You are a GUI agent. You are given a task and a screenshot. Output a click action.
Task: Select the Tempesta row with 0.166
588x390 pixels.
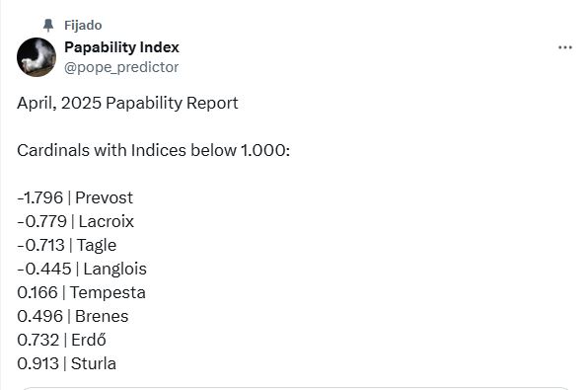pos(81,293)
